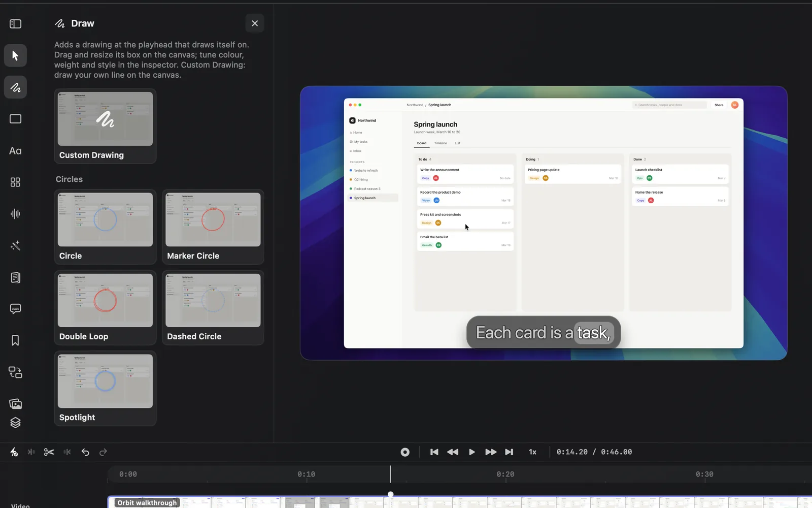812x508 pixels.
Task: Undo the last action
Action: [85, 452]
